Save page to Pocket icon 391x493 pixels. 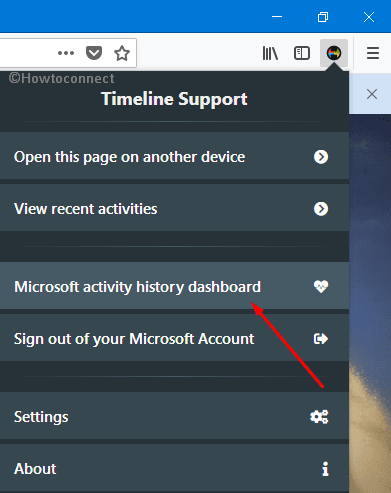point(94,53)
